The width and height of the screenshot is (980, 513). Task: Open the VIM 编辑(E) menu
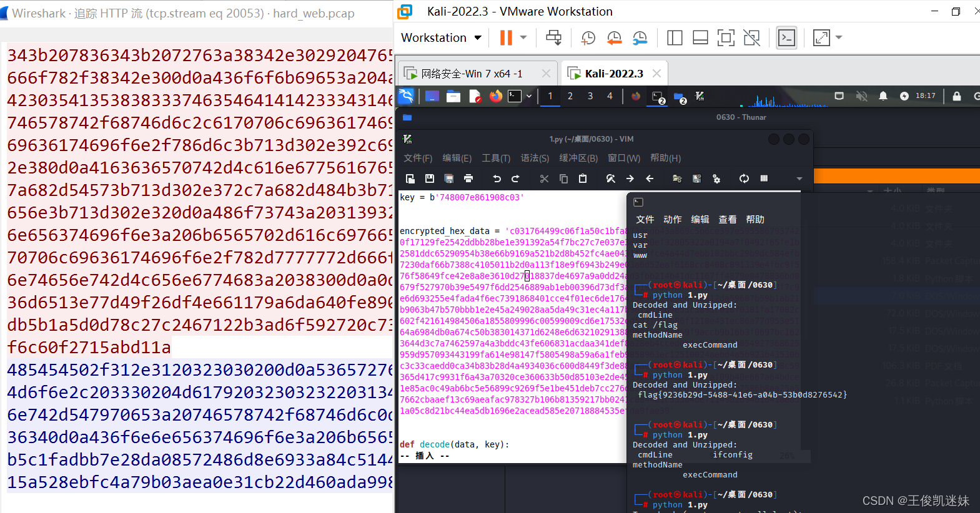coord(457,159)
